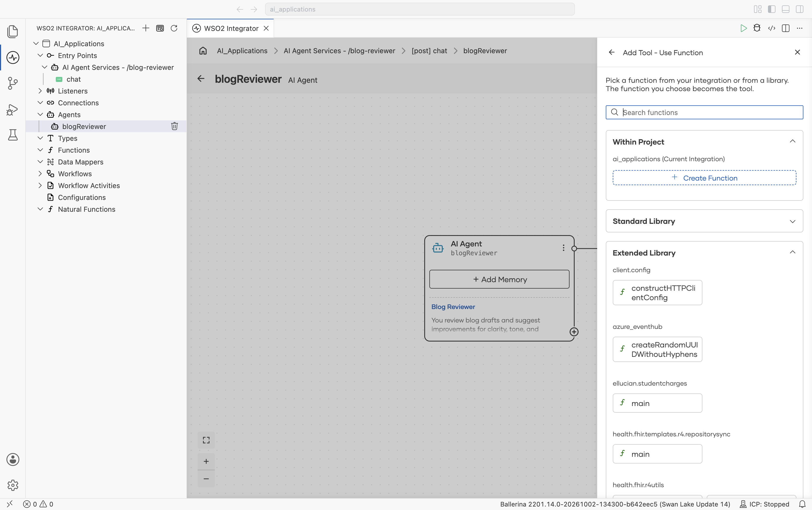This screenshot has height=510, width=812.
Task: Expand the Workflow Activities tree node
Action: tap(40, 185)
